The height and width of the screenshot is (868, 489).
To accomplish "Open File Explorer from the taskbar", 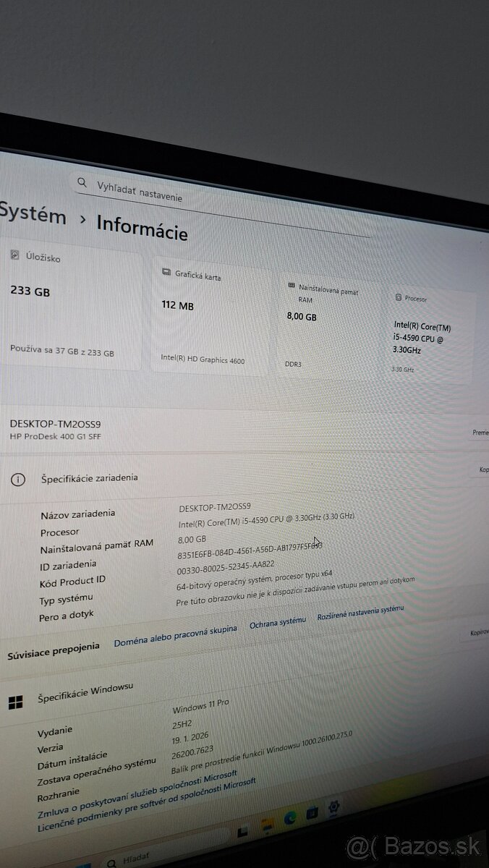I will [x=268, y=824].
